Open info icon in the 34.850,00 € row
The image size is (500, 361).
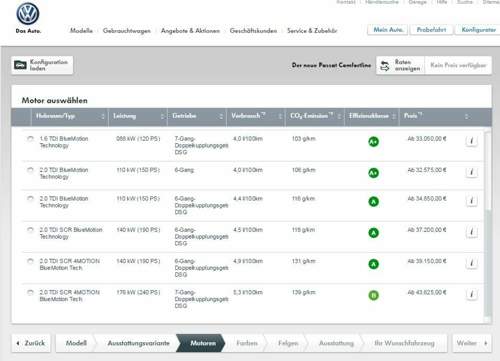coord(471,201)
